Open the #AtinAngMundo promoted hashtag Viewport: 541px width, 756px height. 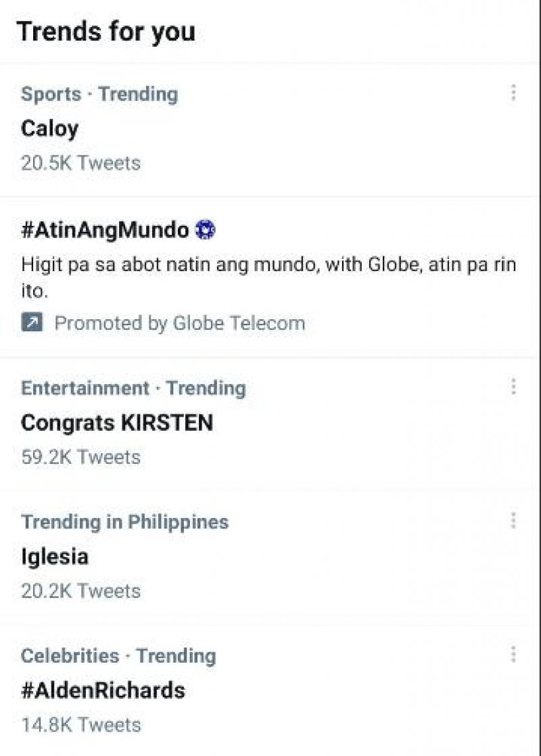click(x=105, y=231)
